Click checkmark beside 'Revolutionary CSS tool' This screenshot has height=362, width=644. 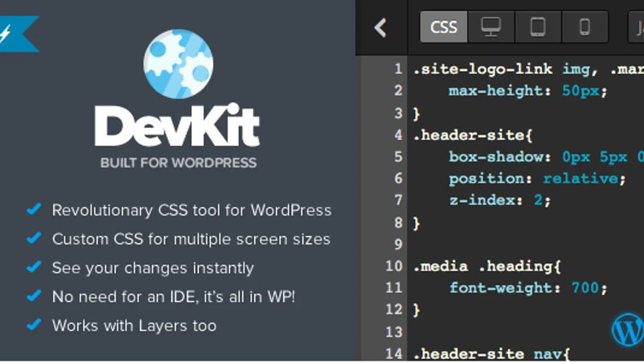click(34, 209)
